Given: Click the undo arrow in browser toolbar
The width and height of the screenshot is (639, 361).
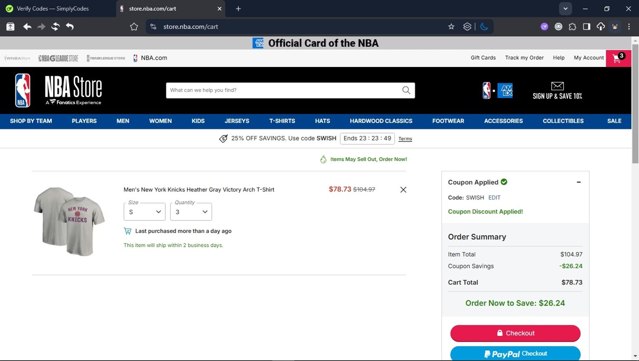Looking at the screenshot, I should (x=70, y=26).
